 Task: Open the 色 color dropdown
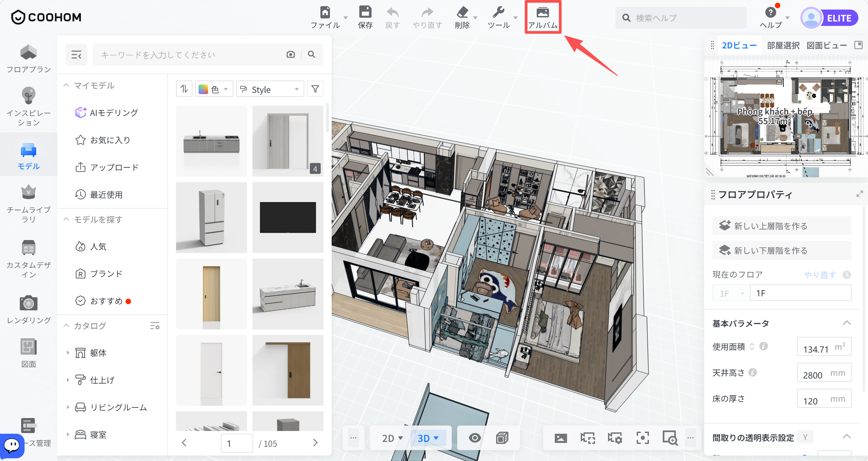(x=214, y=89)
